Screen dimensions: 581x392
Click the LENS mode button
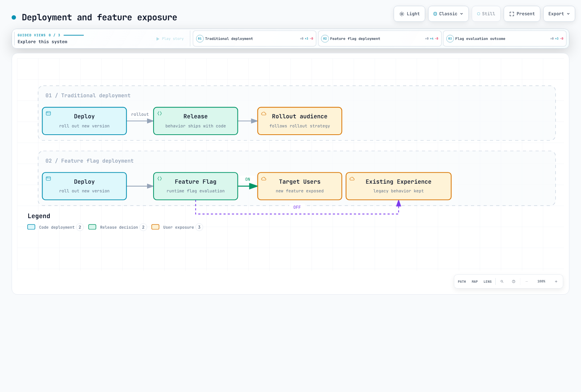(488, 282)
